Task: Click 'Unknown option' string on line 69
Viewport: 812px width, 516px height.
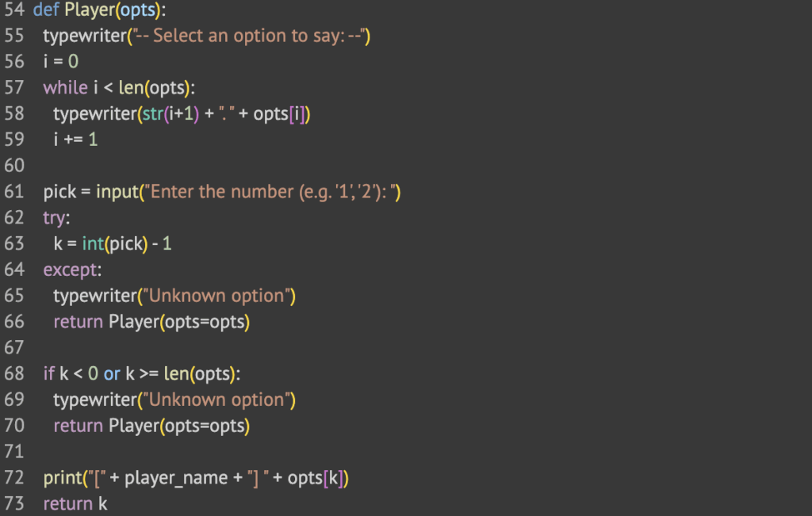Action: pyautogui.click(x=216, y=399)
